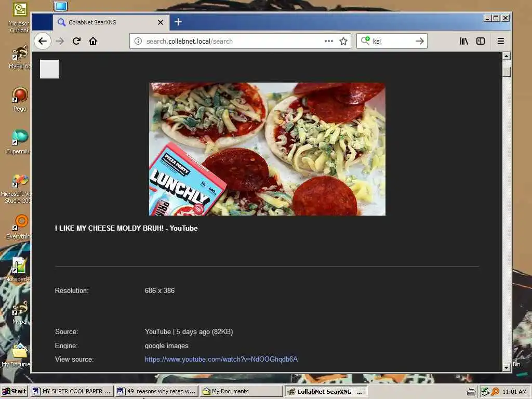532x399 pixels.
Task: Click the white square close-detail button
Action: tap(49, 69)
